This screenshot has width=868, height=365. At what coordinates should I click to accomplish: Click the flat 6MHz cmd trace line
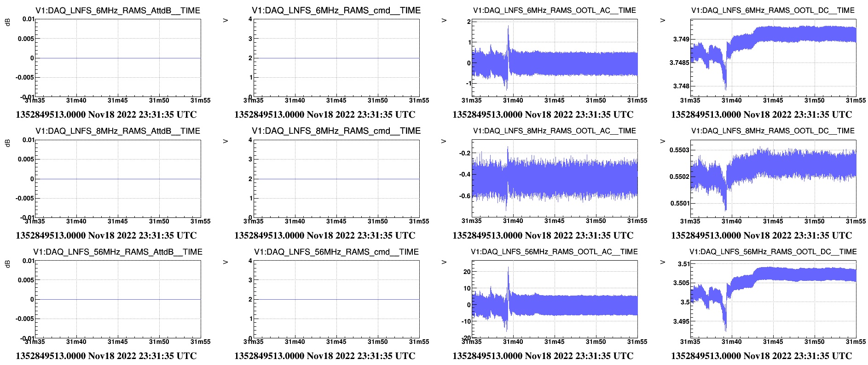(x=336, y=58)
